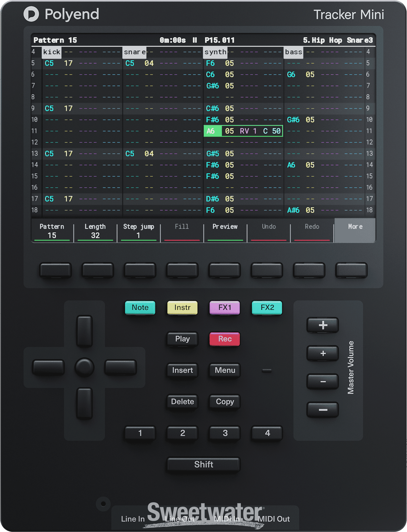Click the G#5 synth note on row 13
The height and width of the screenshot is (532, 407).
212,154
